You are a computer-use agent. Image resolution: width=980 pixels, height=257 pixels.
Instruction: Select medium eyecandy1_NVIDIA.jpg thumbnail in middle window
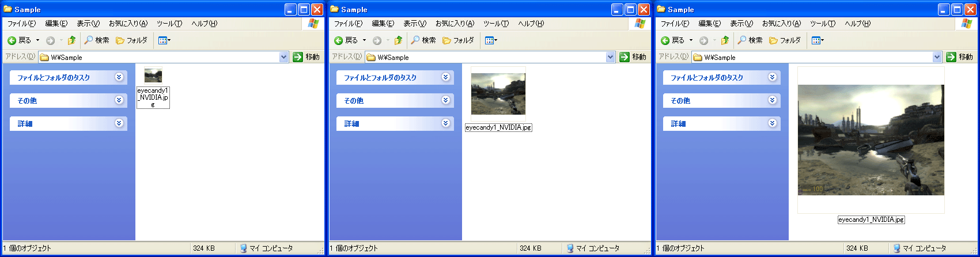click(498, 95)
